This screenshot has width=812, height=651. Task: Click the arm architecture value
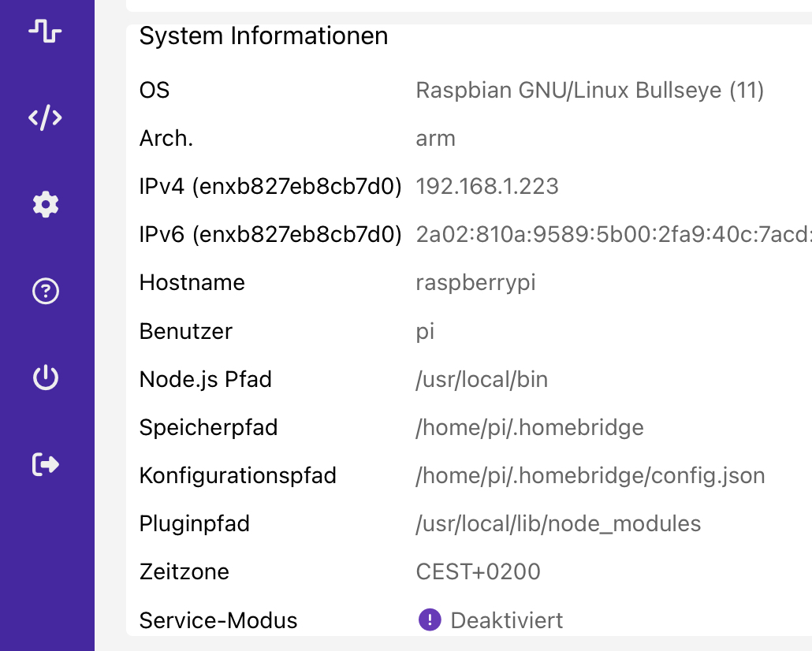click(x=435, y=139)
